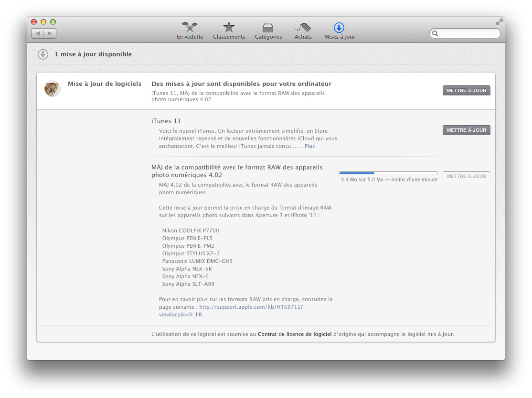Click the '4.4 Mo sur 5.0 Mo' status text

(389, 180)
